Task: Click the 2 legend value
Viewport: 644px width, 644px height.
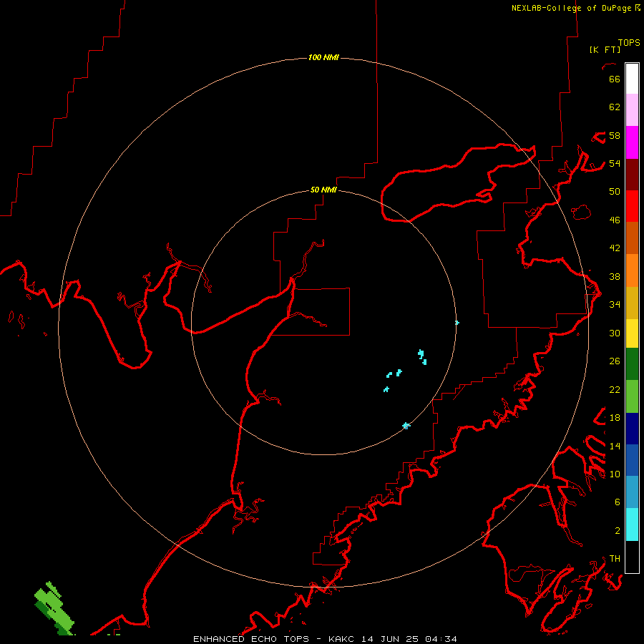Action: click(x=617, y=530)
